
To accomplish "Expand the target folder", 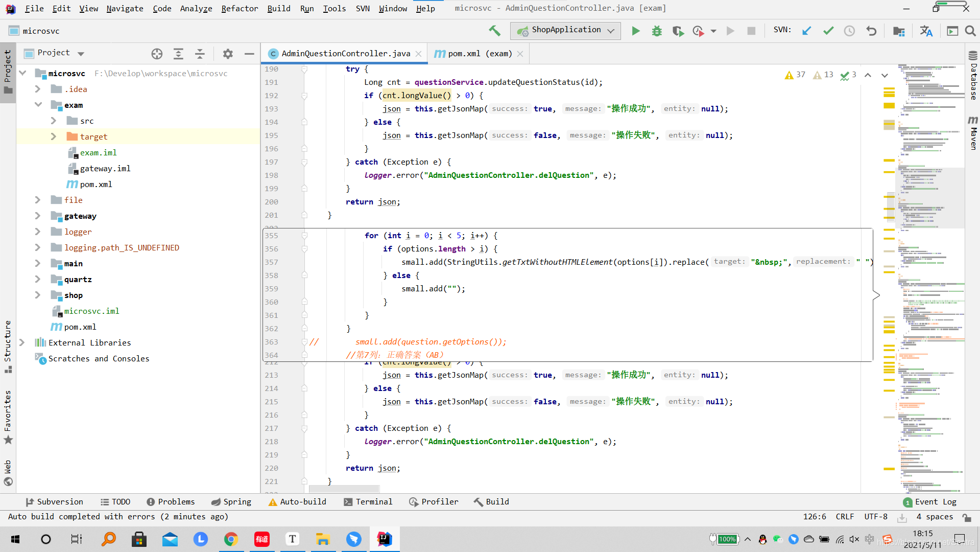I will (x=54, y=136).
